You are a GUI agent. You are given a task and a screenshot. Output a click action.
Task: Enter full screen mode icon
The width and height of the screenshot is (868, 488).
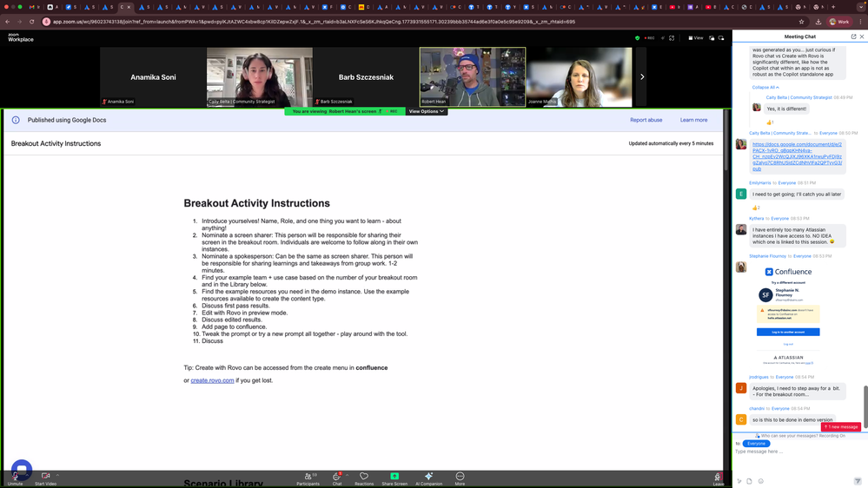click(672, 38)
